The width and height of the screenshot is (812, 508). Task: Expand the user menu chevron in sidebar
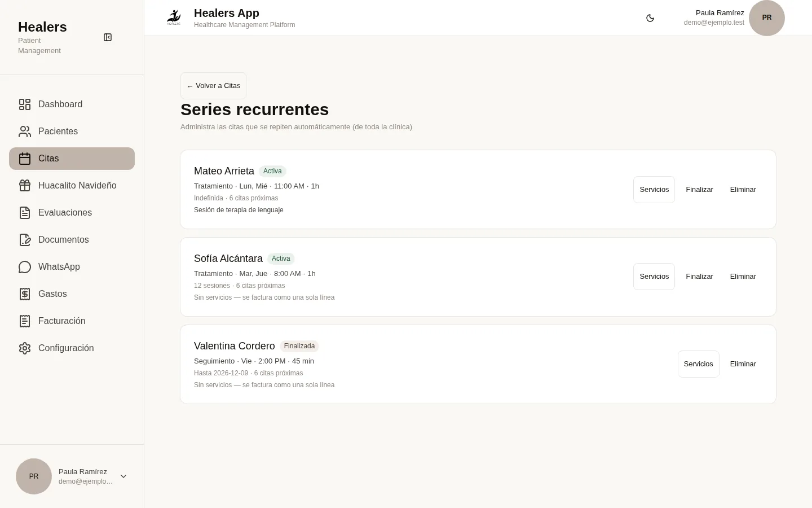pos(123,476)
